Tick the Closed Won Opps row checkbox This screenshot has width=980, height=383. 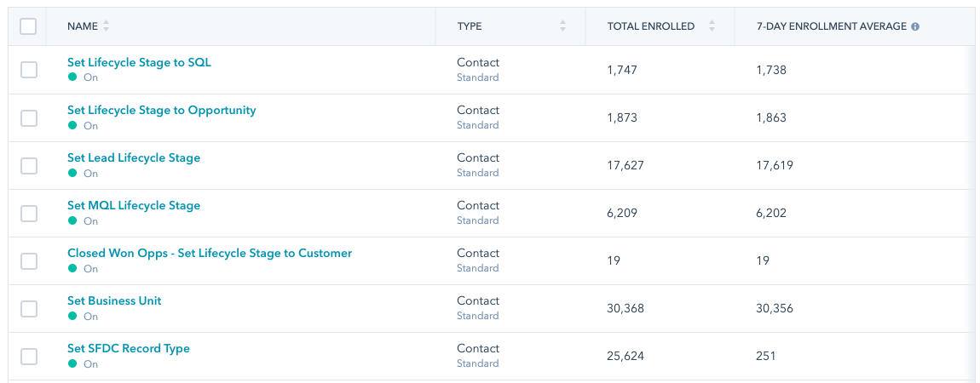(29, 260)
